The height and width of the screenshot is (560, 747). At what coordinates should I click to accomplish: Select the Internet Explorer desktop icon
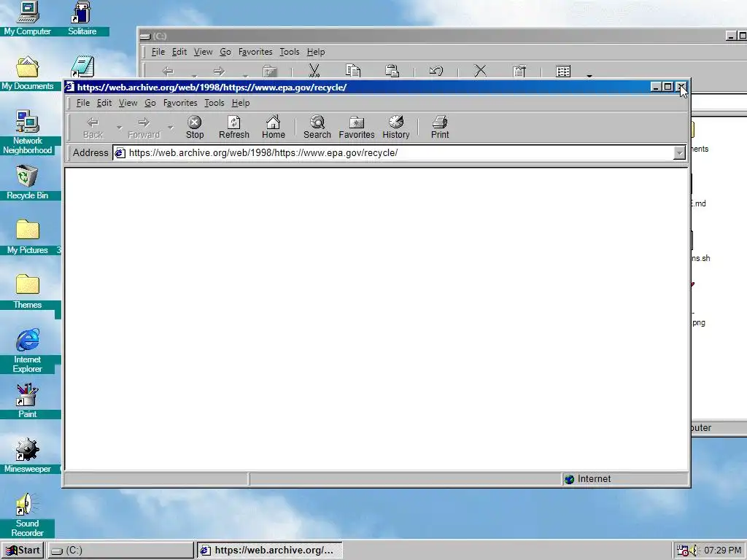[27, 351]
